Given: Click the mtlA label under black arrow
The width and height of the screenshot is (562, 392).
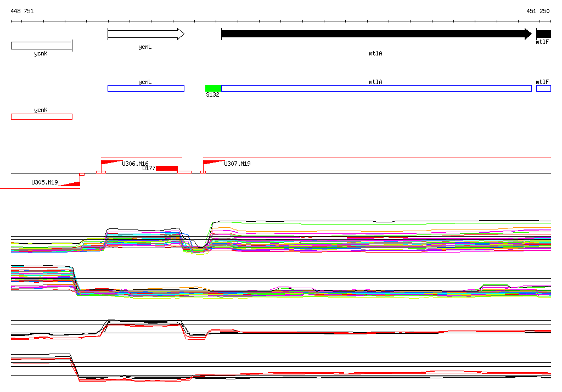Looking at the screenshot, I should point(375,53).
